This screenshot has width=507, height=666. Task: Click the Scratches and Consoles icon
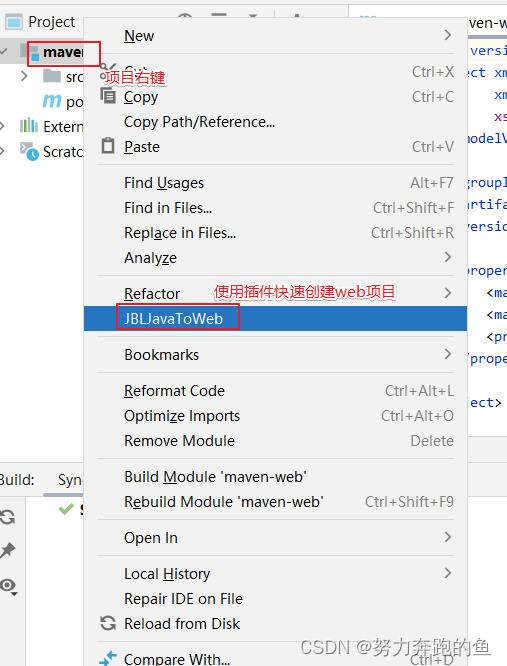click(x=29, y=151)
